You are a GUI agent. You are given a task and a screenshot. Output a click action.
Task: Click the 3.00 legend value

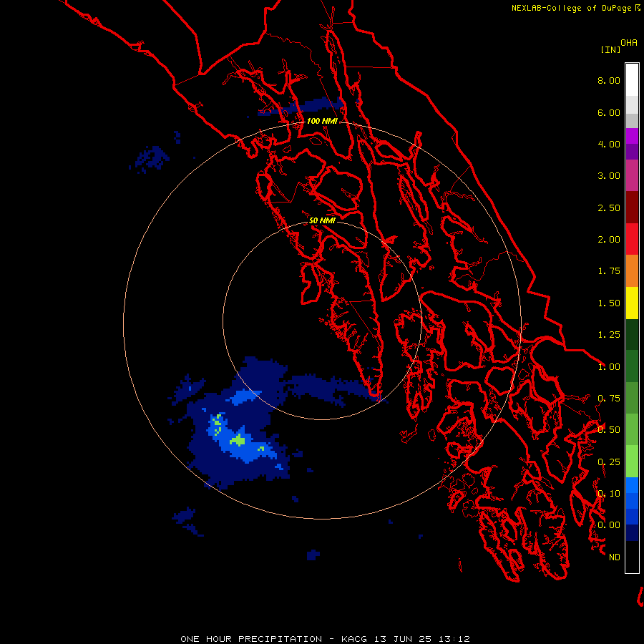(609, 176)
